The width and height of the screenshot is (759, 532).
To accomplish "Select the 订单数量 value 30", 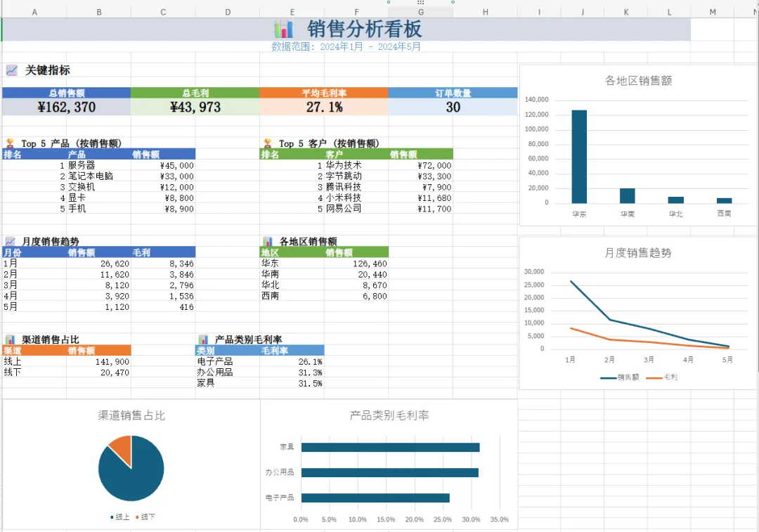I will tap(453, 107).
